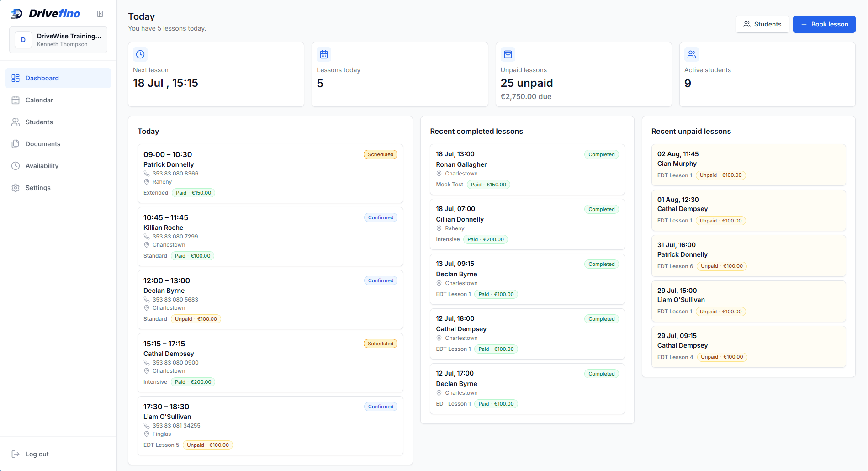
Task: Open the Active students summary card
Action: [x=767, y=74]
